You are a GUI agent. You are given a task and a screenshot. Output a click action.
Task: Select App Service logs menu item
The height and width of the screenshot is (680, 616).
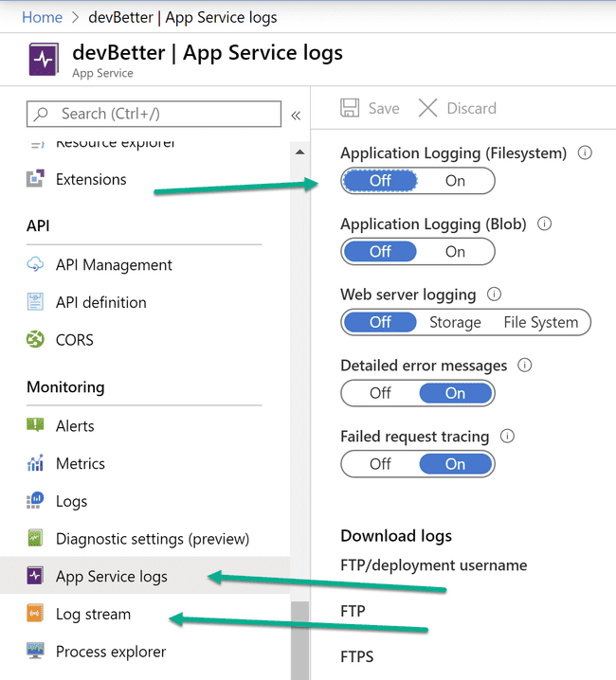145,576
